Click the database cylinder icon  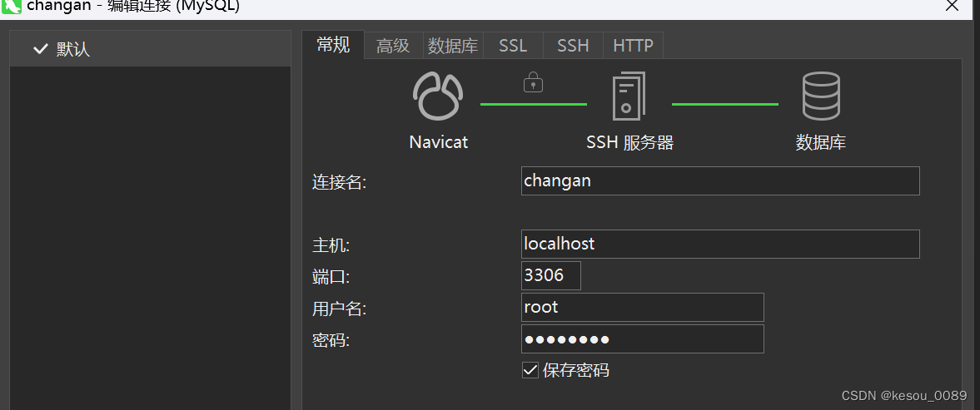point(821,96)
